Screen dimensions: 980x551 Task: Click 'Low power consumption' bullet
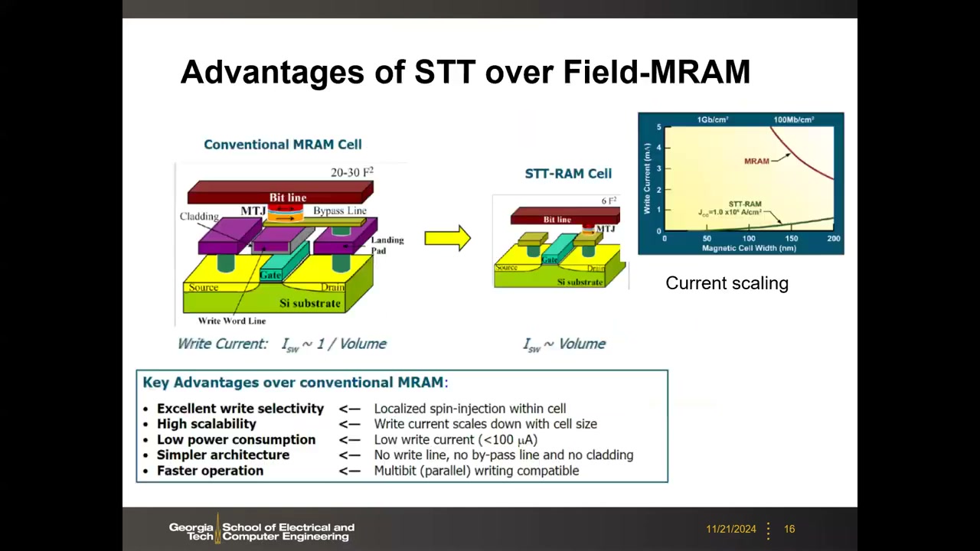coord(236,439)
